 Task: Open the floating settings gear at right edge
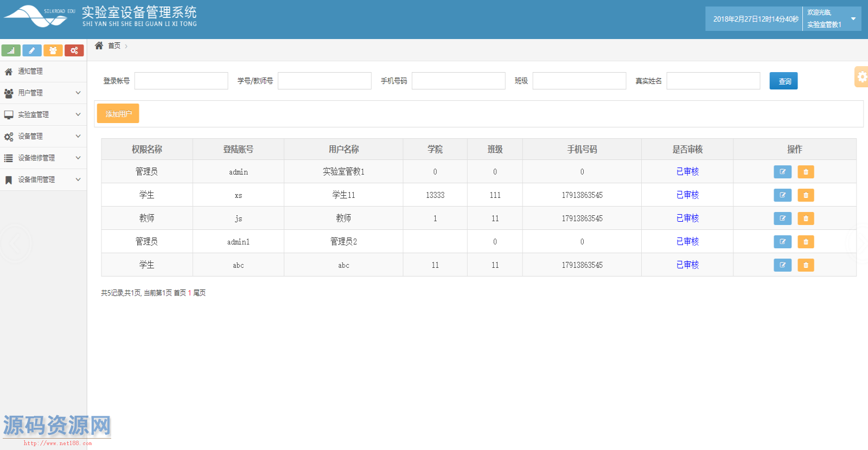point(861,77)
